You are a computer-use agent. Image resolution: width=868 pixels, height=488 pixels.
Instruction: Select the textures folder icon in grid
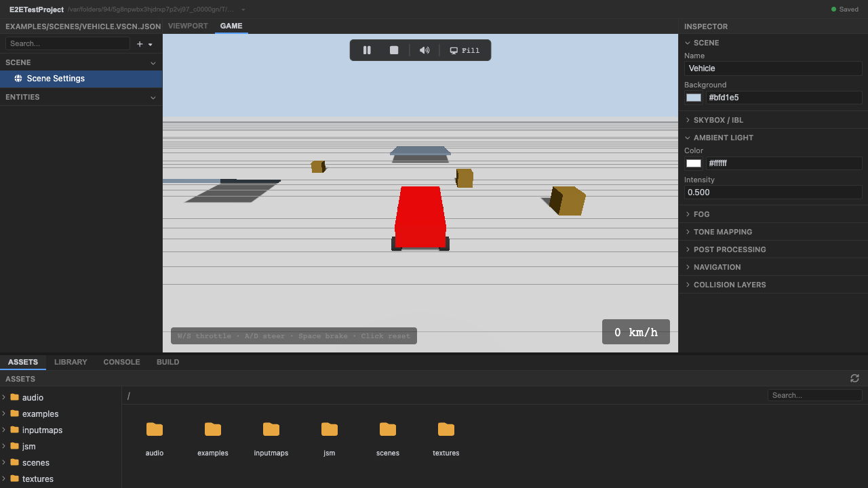tap(446, 429)
